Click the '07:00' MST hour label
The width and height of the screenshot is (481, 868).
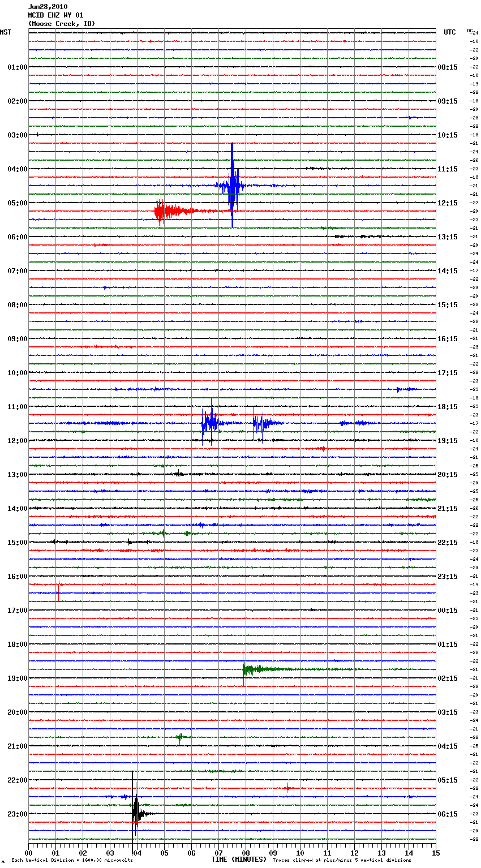17,271
